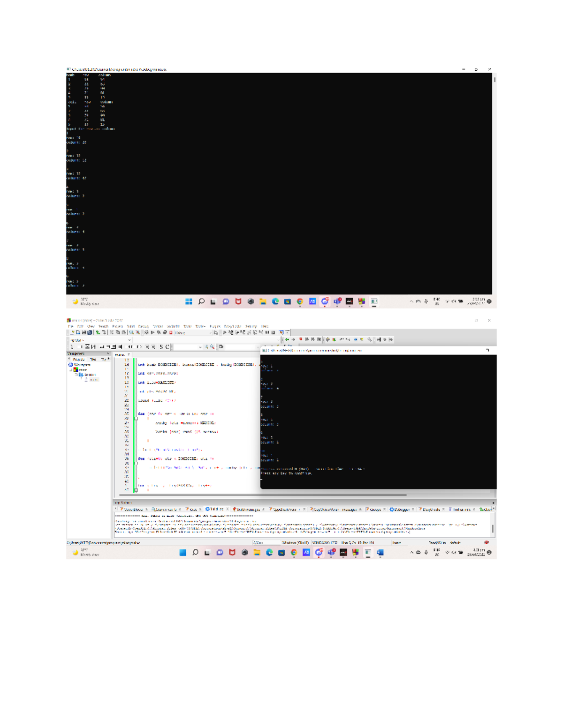Open File Explorer from lower taskbar
Viewport: 563px width, 728px height.
[257, 553]
